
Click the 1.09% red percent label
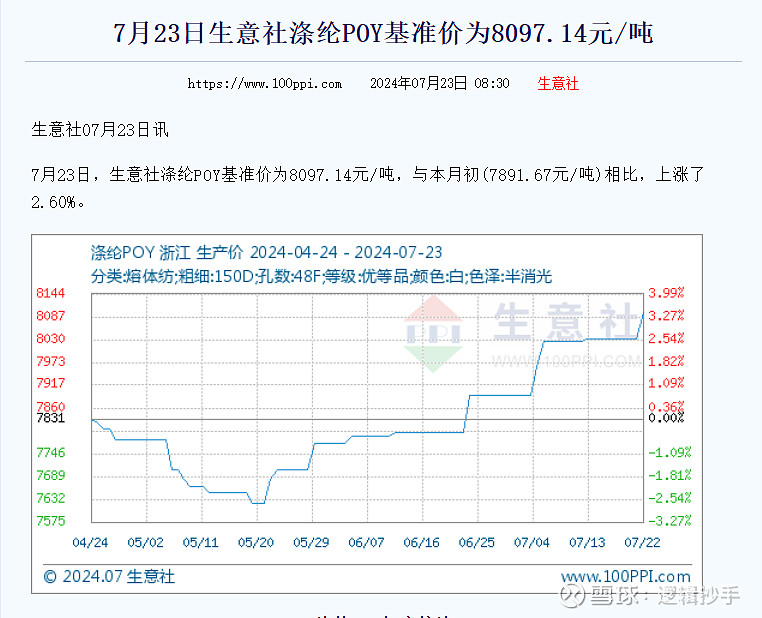(666, 383)
